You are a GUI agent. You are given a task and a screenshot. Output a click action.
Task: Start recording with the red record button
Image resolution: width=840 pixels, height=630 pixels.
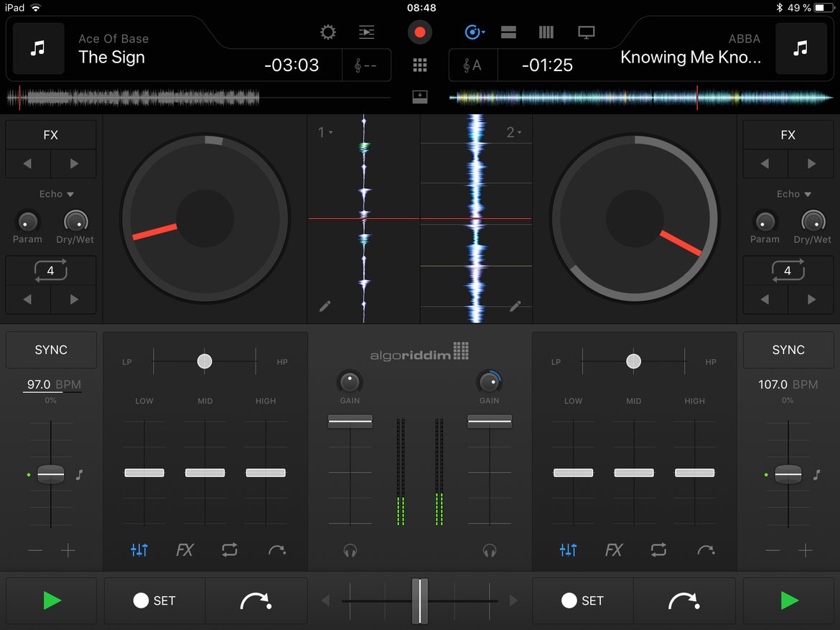pos(419,33)
